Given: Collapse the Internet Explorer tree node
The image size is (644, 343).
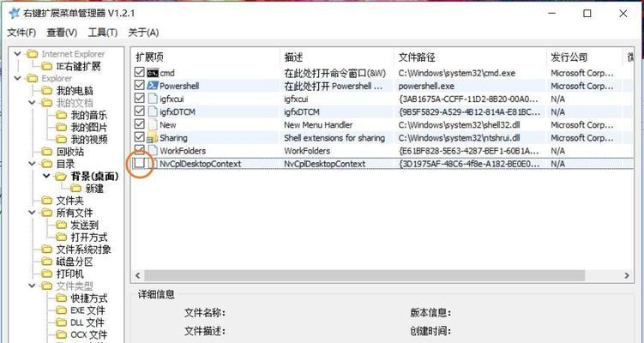Looking at the screenshot, I should pyautogui.click(x=17, y=54).
